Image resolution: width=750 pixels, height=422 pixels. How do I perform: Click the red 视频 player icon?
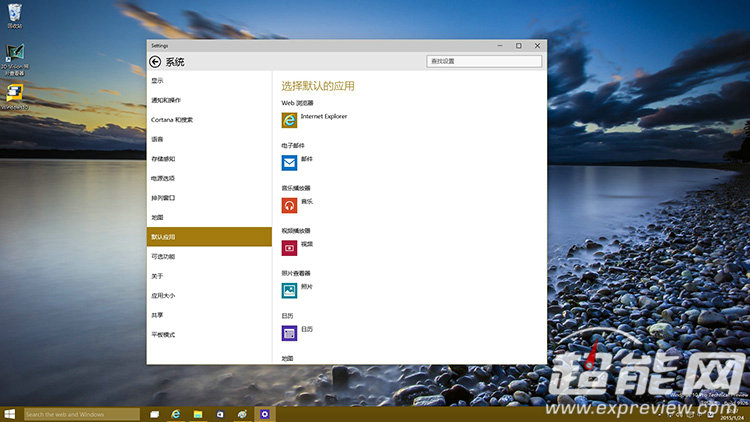(289, 247)
